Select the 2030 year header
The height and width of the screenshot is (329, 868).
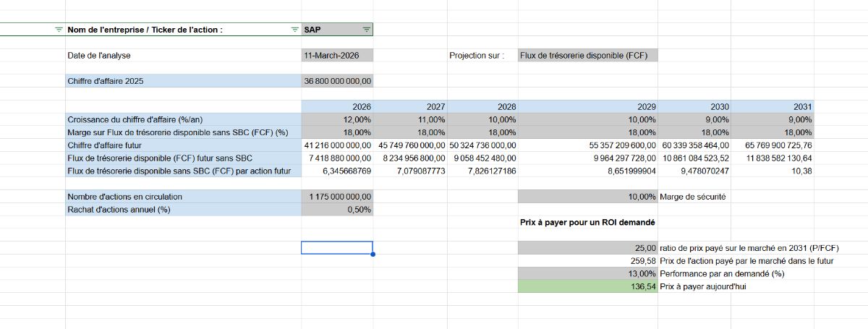[694, 107]
